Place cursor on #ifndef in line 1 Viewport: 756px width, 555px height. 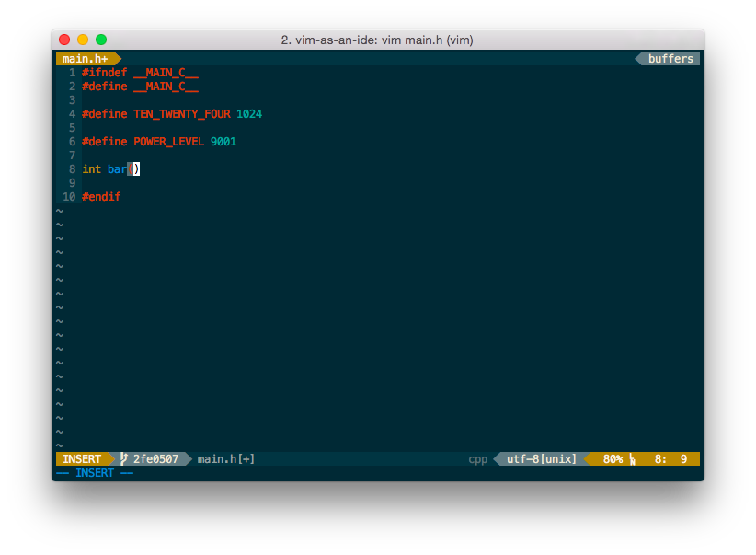[105, 73]
